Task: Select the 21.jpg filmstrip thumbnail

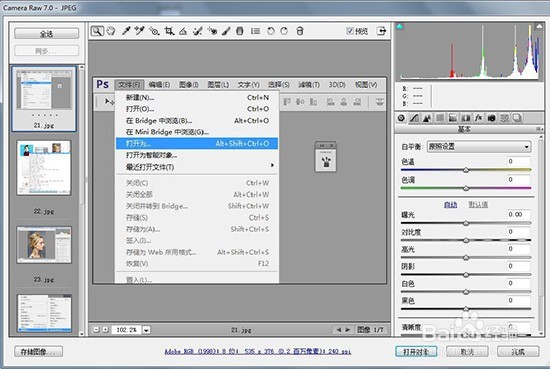Action: [44, 99]
